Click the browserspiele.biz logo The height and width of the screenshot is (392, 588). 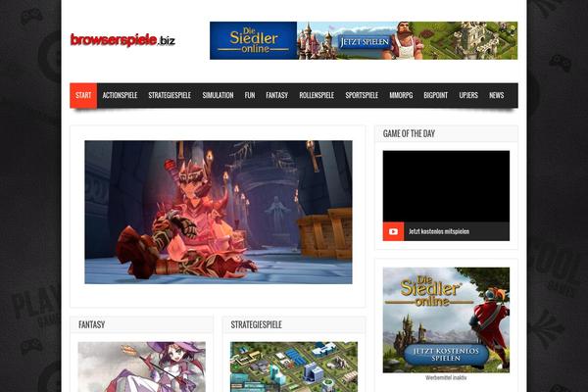(x=122, y=40)
